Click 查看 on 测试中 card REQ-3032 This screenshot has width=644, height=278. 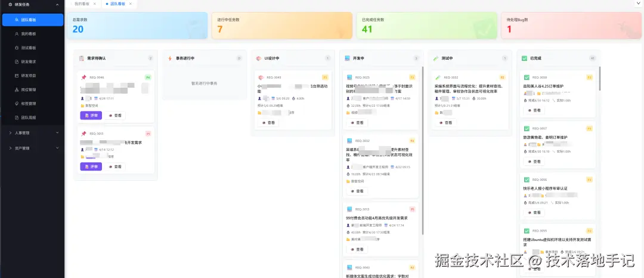pos(445,122)
